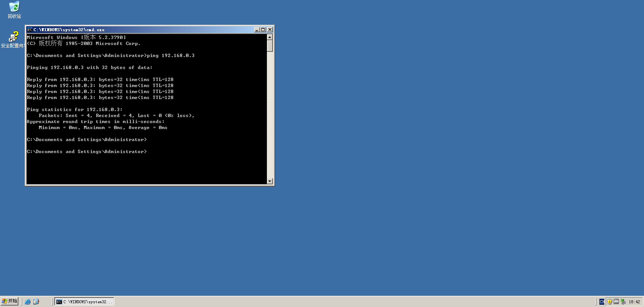This screenshot has height=307, width=644.
Task: Maximize the cmd.exe window
Action: 263,30
